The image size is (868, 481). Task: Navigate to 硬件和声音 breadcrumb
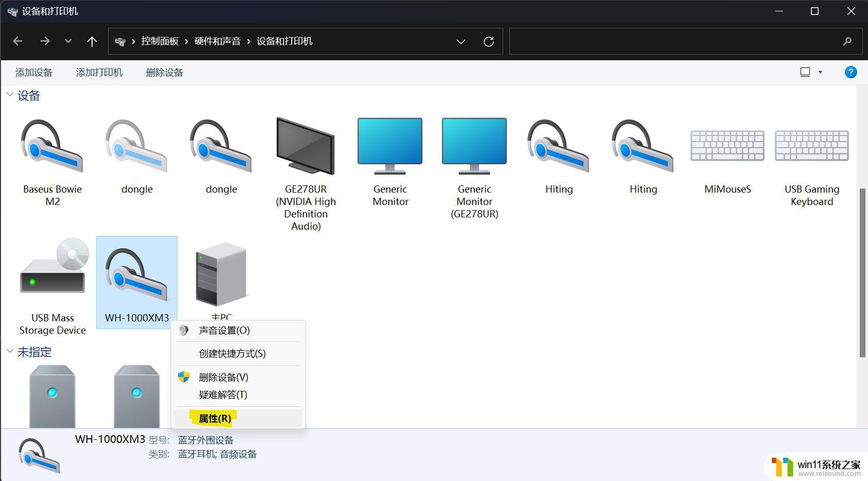coord(218,41)
